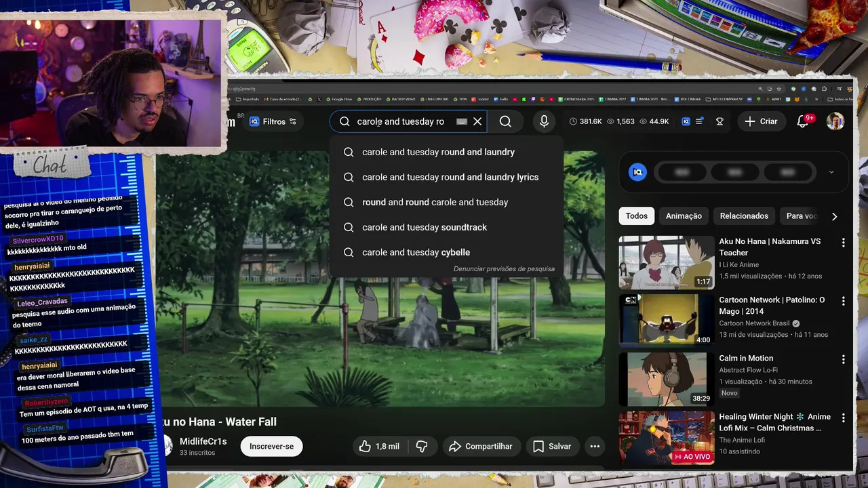Dislike the video with thumbs down
Image resolution: width=868 pixels, height=488 pixels.
tap(421, 446)
